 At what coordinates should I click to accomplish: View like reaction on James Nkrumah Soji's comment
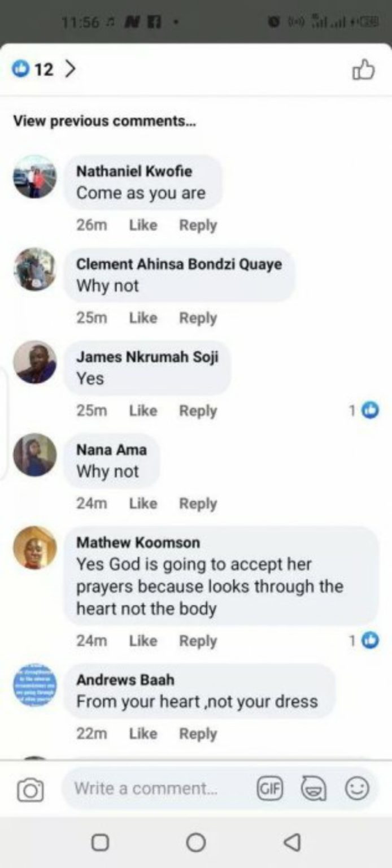click(364, 411)
